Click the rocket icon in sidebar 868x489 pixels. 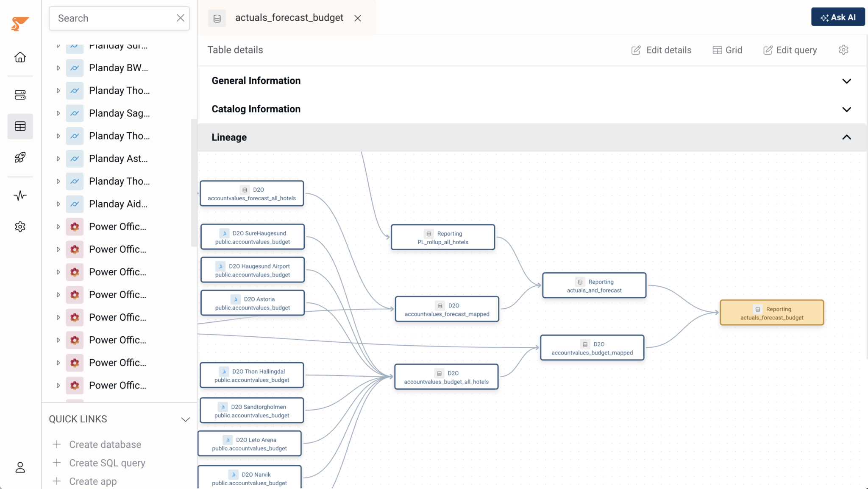click(20, 158)
